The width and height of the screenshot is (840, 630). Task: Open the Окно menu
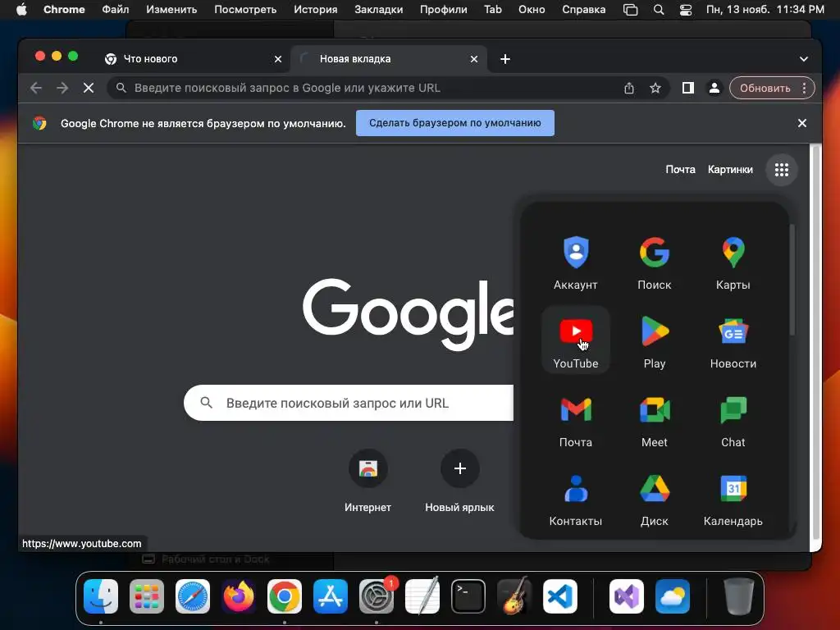coord(532,10)
